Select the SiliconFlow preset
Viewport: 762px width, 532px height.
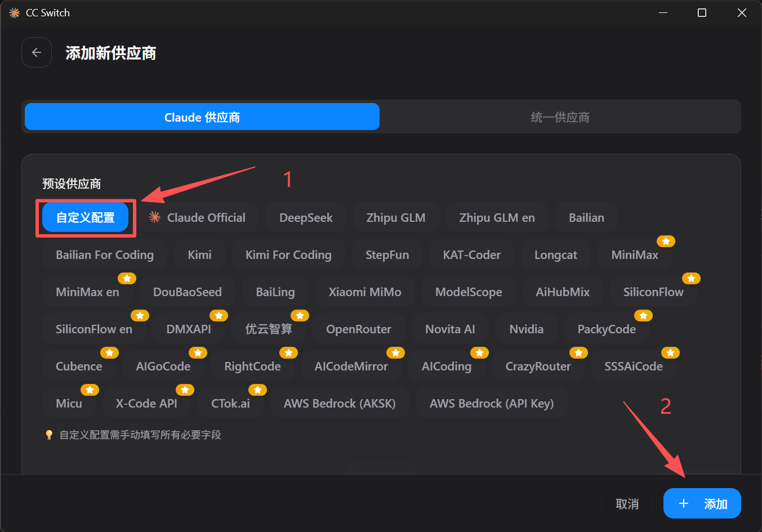click(x=653, y=292)
